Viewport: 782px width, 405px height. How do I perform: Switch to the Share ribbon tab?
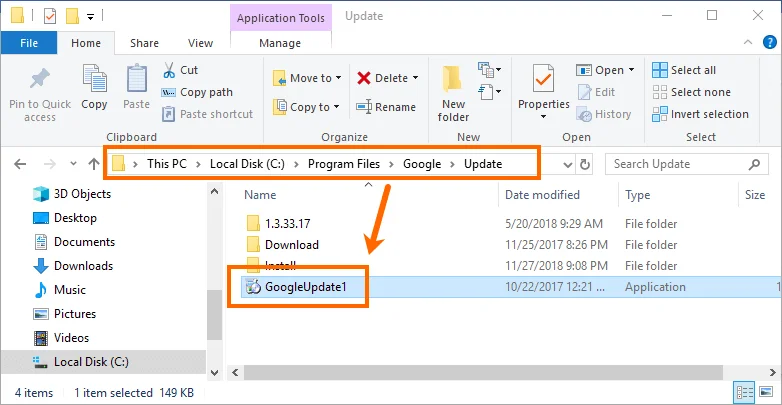click(x=144, y=43)
